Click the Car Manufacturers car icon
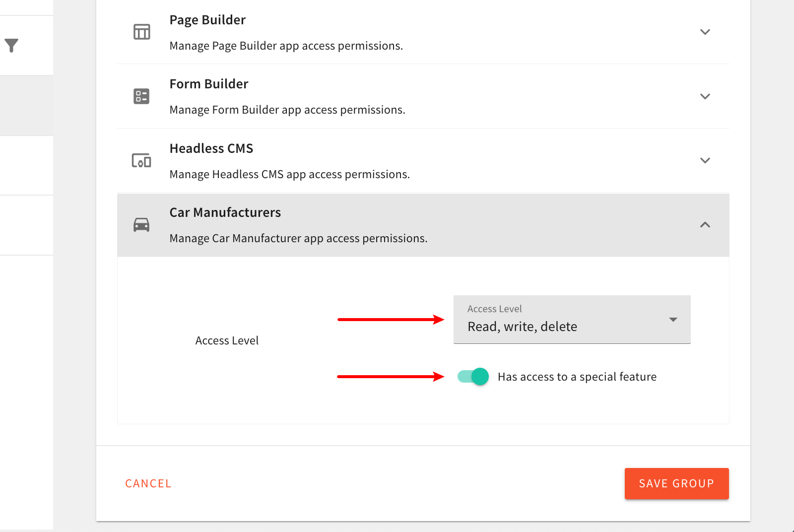Image resolution: width=794 pixels, height=532 pixels. click(x=141, y=225)
